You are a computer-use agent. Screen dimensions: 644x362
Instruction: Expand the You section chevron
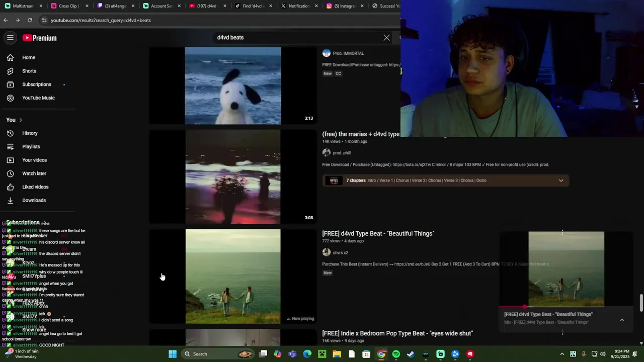pyautogui.click(x=21, y=120)
